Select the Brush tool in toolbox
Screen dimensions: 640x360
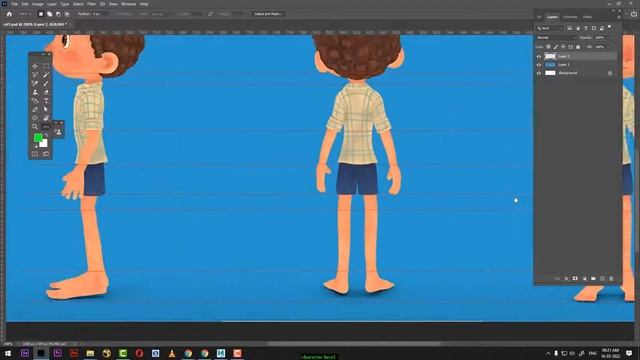pyautogui.click(x=46, y=83)
